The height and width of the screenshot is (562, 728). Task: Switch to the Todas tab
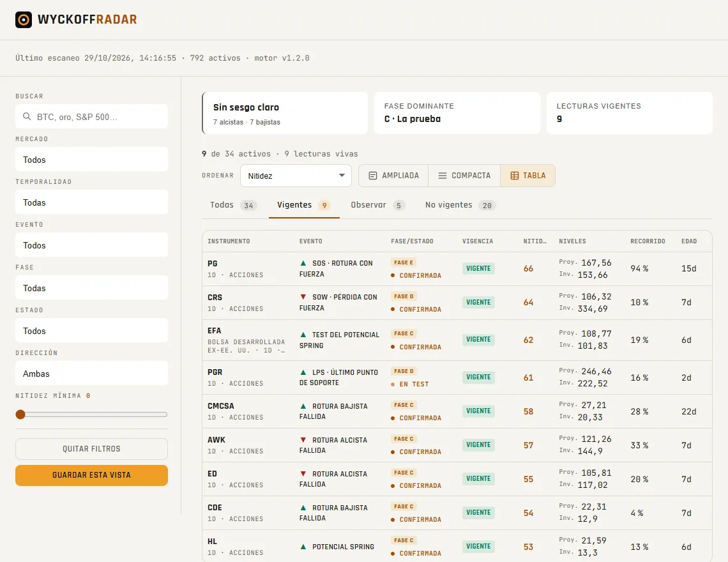[234, 205]
